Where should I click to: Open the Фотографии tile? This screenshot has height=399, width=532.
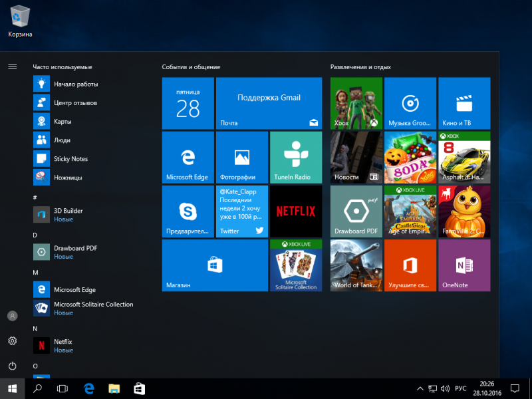point(242,158)
